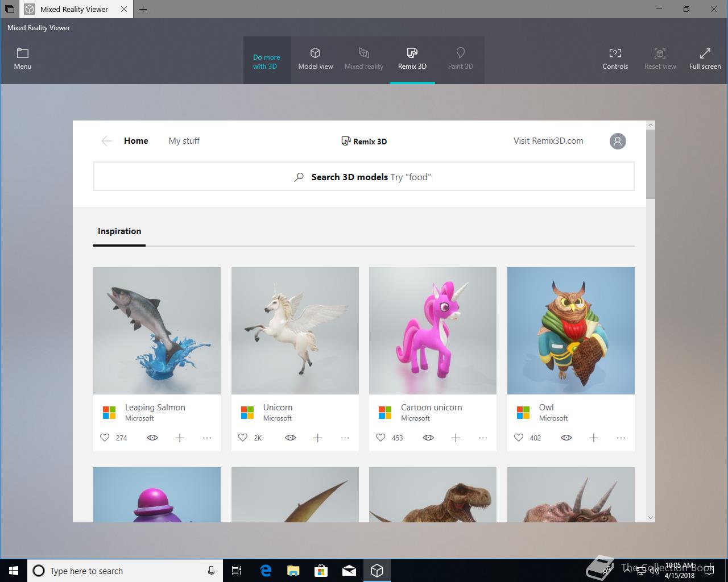Image resolution: width=728 pixels, height=582 pixels.
Task: Follow the Visit Remix3D.com link
Action: tap(548, 141)
